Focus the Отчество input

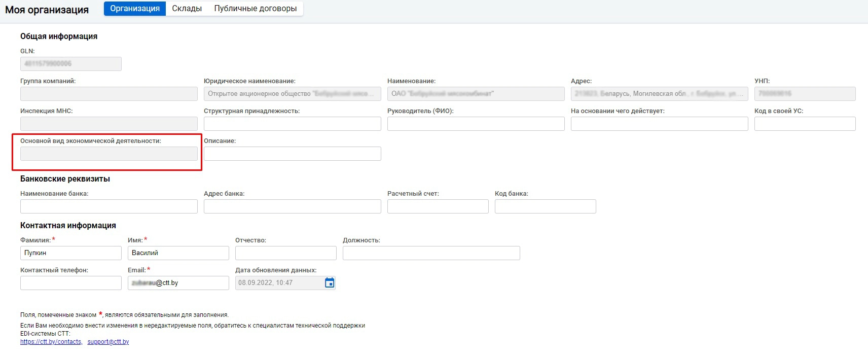point(286,253)
